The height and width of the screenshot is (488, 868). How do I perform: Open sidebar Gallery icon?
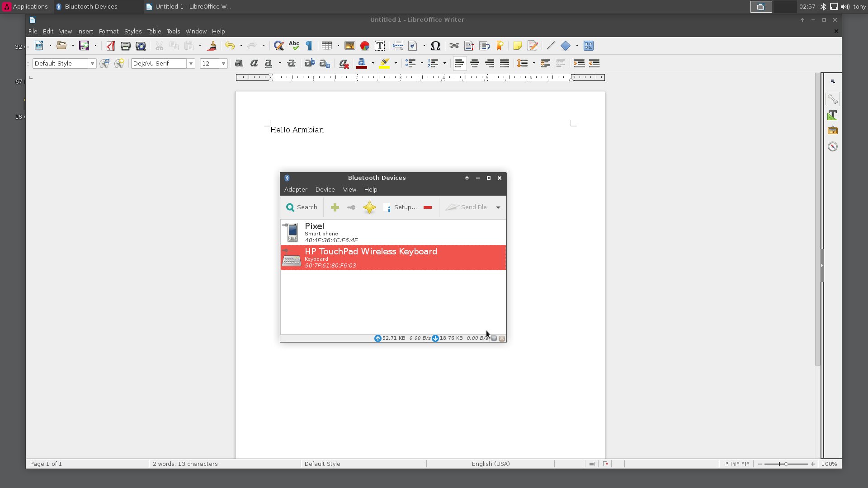point(833,131)
